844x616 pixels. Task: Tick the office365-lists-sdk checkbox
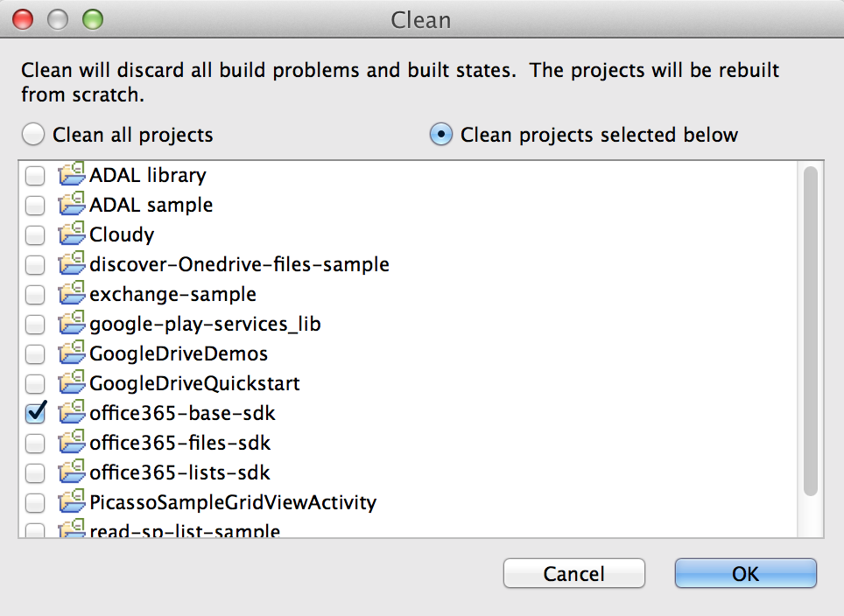coord(35,473)
